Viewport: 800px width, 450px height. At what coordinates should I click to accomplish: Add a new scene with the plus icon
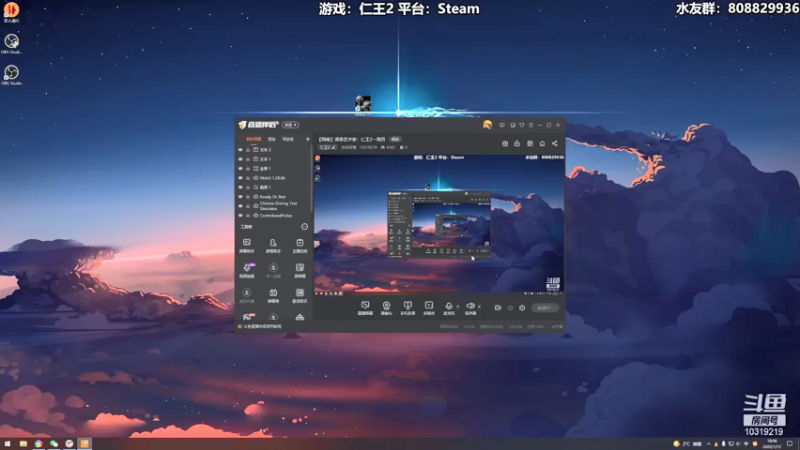307,139
